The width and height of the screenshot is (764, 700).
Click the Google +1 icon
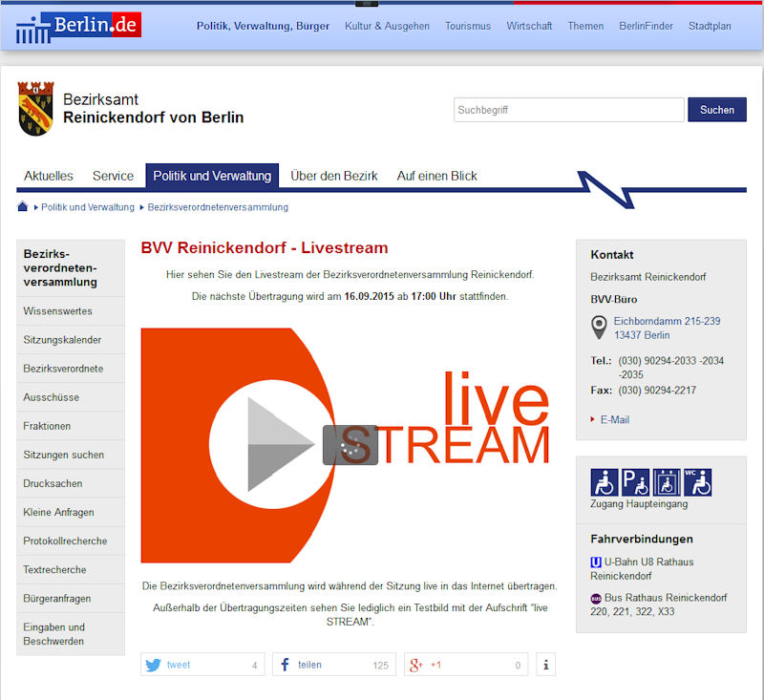(x=416, y=665)
